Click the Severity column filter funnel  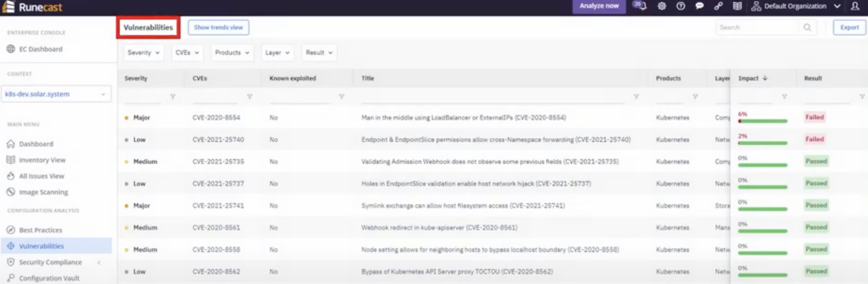pyautogui.click(x=173, y=97)
